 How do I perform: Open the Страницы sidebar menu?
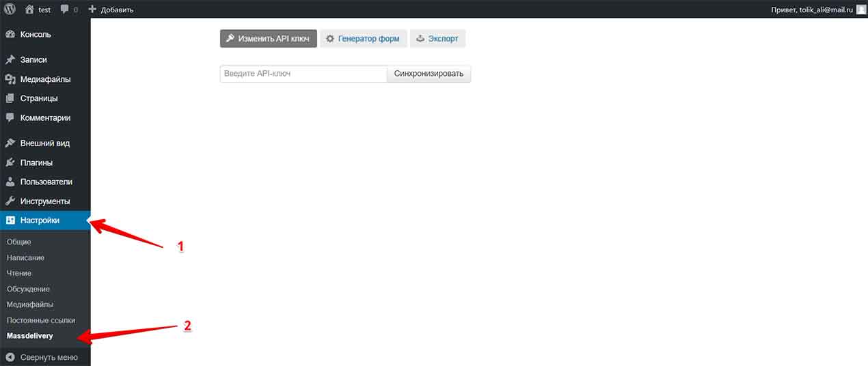39,98
